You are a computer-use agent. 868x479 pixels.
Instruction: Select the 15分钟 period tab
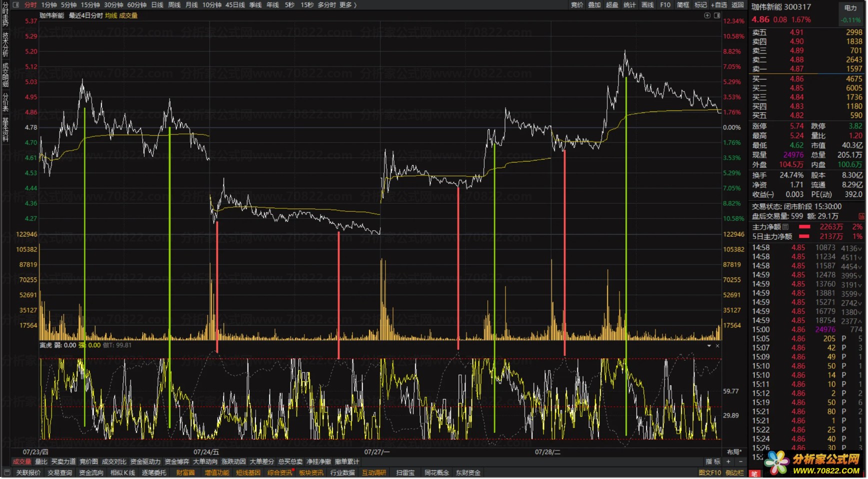click(90, 5)
